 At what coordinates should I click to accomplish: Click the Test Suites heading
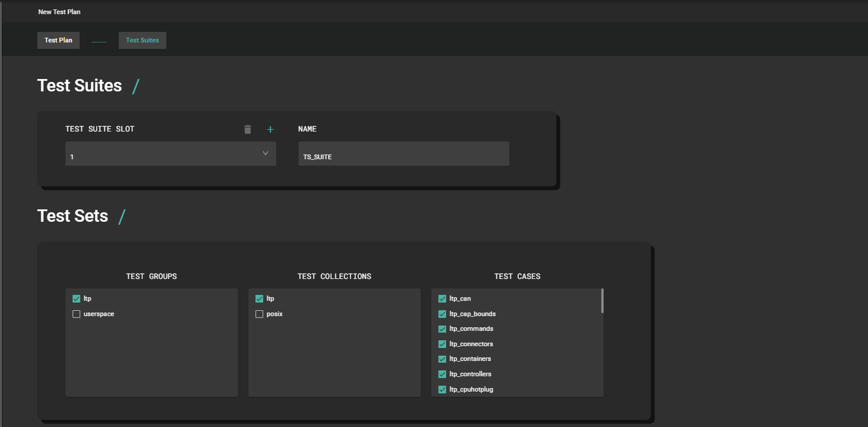(80, 86)
